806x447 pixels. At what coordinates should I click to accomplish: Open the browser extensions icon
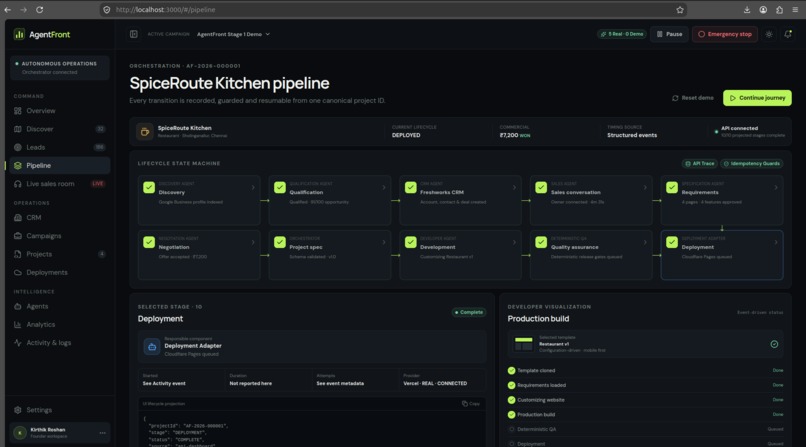point(779,9)
